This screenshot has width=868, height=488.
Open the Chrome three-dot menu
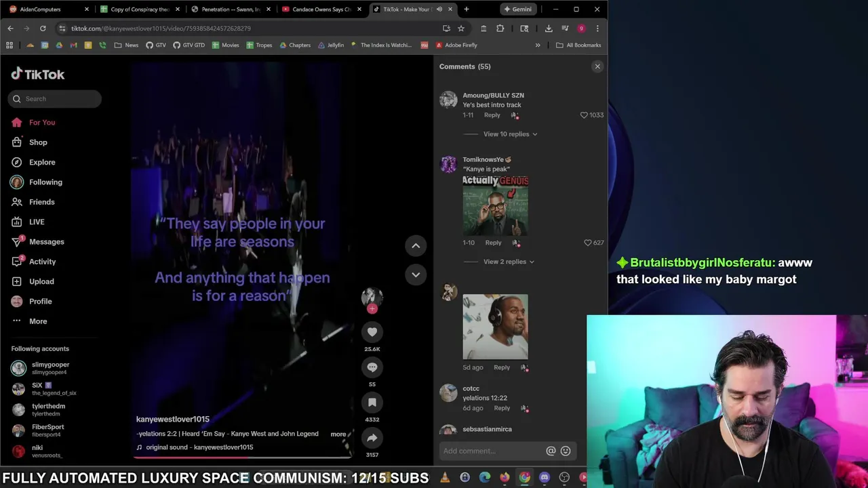(x=597, y=28)
